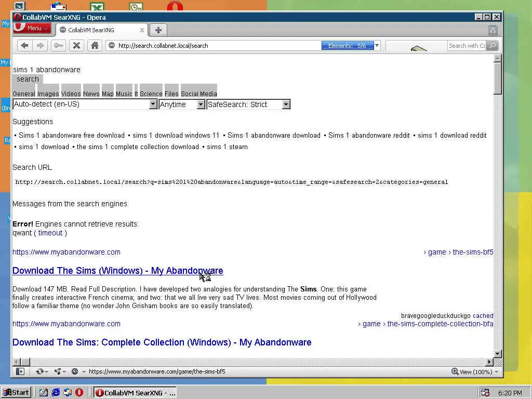532x399 pixels.
Task: Open the SafeSearch: Strict dropdown
Action: [x=248, y=104]
